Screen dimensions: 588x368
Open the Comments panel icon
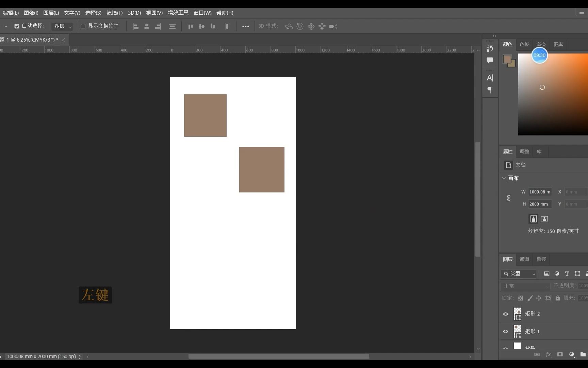pyautogui.click(x=490, y=60)
